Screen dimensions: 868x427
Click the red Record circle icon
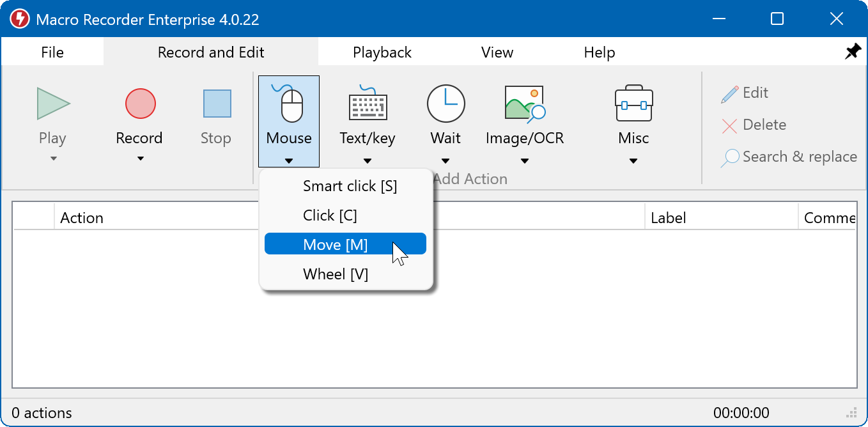(x=140, y=104)
